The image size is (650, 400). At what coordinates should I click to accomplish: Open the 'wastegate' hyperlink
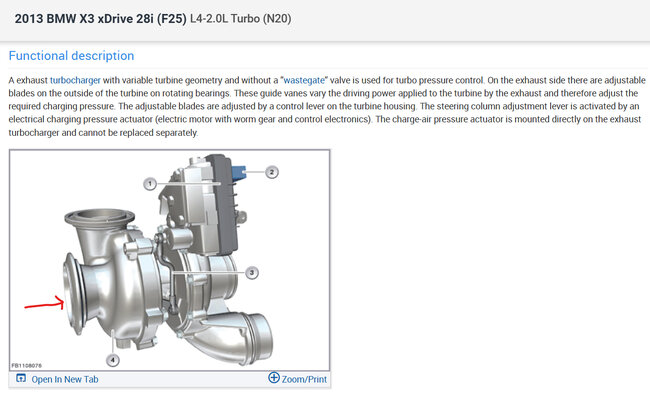304,80
